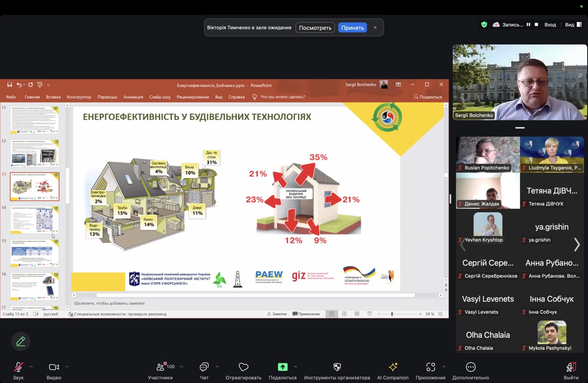Open the Чат chat panel

204,367
